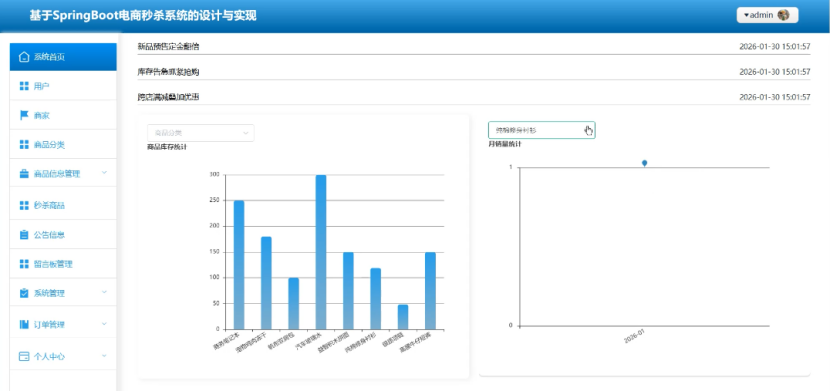Screen dimensions: 830x391
Task: Open the 库存告急抓紧抢购 announcement
Action: 168,72
